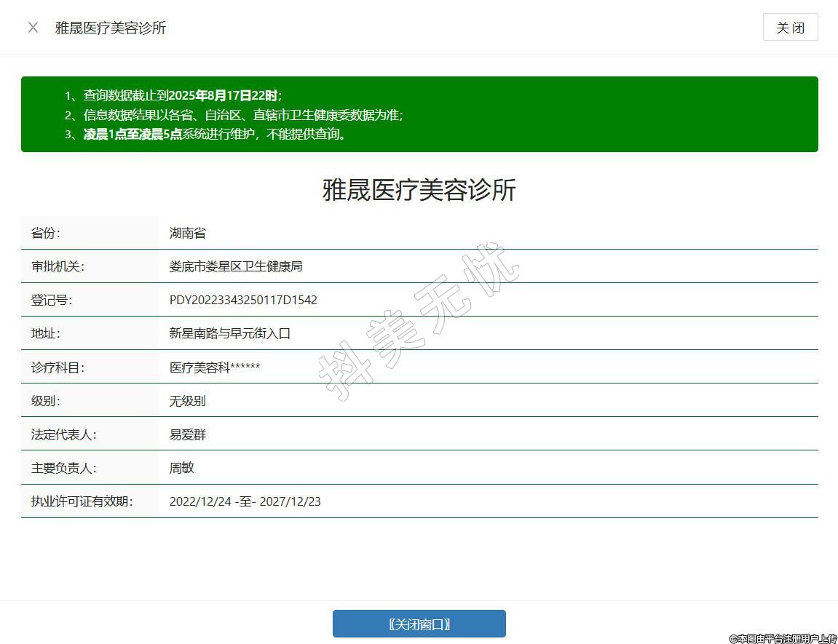Select the 湖南省 province value
This screenshot has height=644, width=838.
pos(188,233)
